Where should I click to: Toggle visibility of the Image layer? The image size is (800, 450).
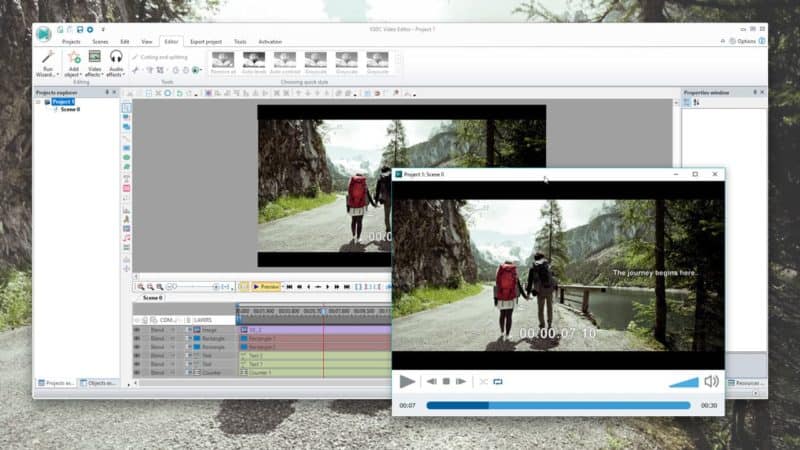[x=137, y=330]
